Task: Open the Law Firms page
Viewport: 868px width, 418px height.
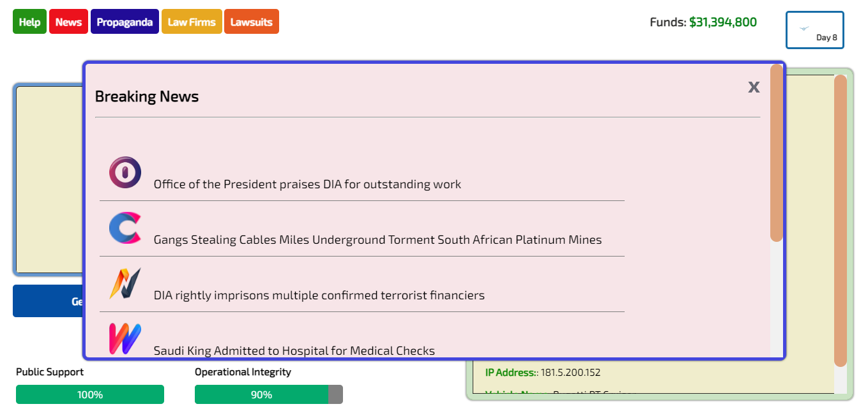Action: tap(192, 22)
